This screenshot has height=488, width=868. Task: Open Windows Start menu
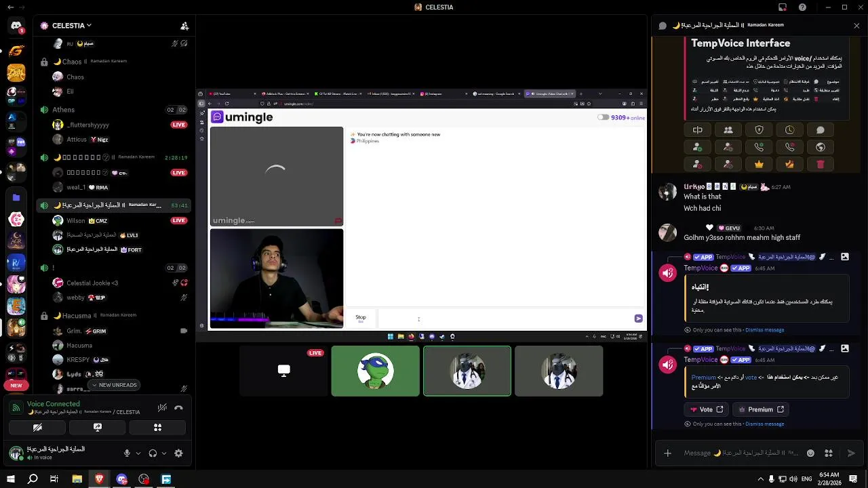click(x=10, y=479)
